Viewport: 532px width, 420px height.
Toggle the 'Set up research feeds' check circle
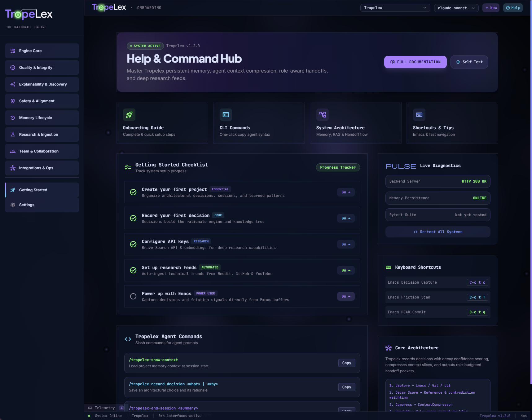click(x=133, y=270)
